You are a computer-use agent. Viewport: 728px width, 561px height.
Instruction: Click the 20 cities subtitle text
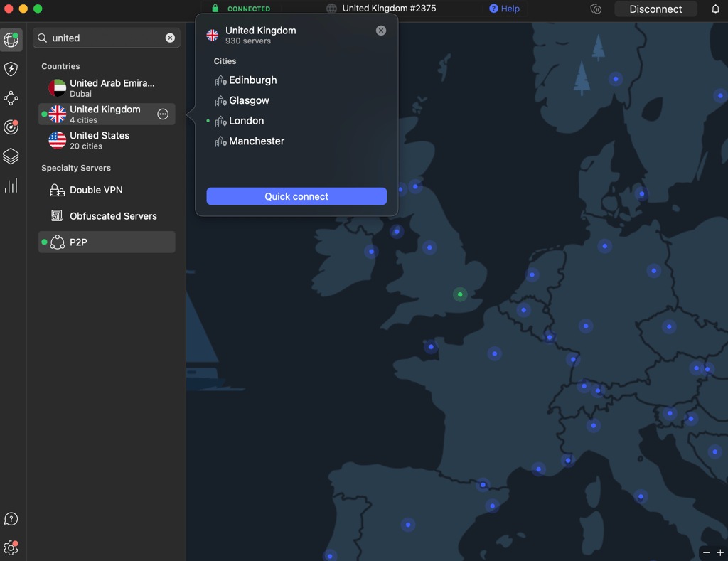(86, 146)
